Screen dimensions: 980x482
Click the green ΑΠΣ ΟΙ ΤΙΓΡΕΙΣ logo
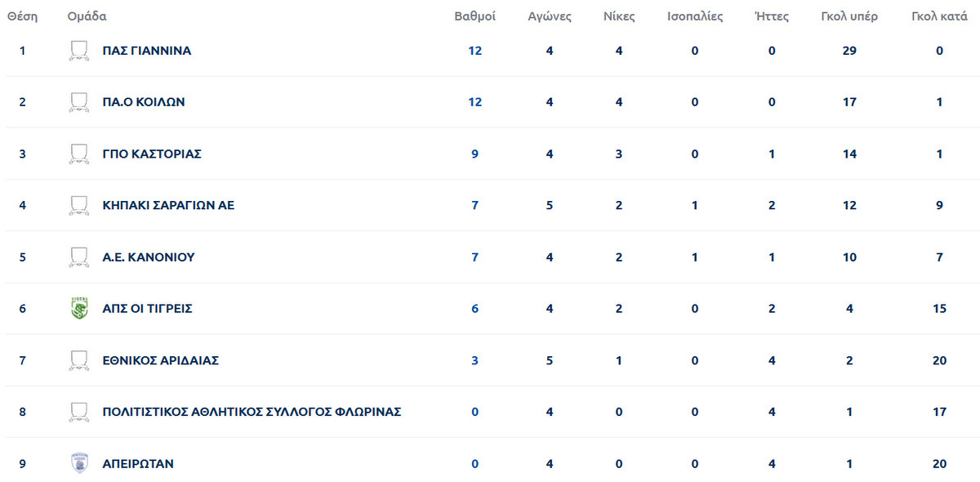click(79, 309)
